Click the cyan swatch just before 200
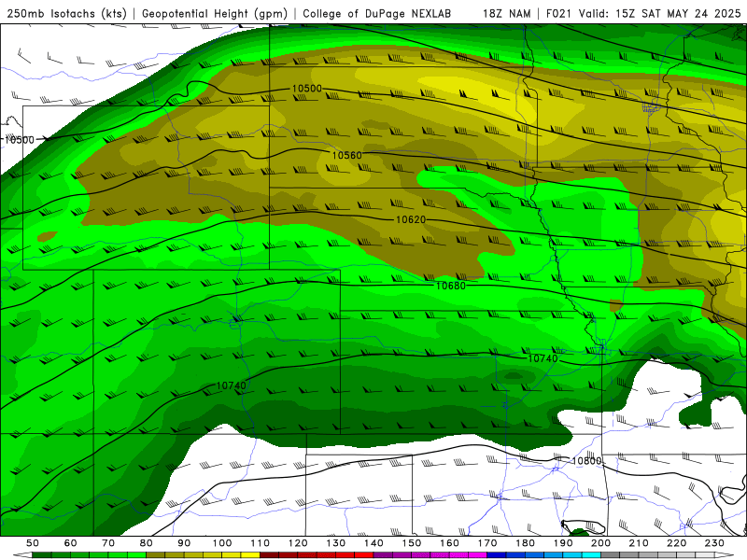Screen dimensions: 747x560 (592, 555)
